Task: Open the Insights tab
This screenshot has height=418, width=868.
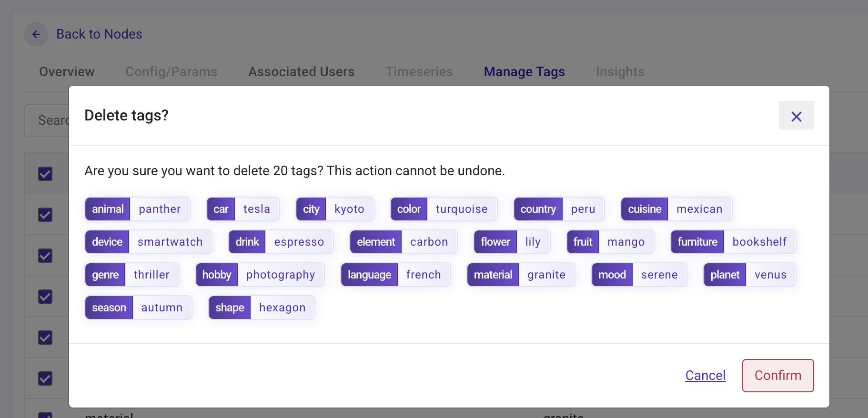Action: [x=620, y=72]
